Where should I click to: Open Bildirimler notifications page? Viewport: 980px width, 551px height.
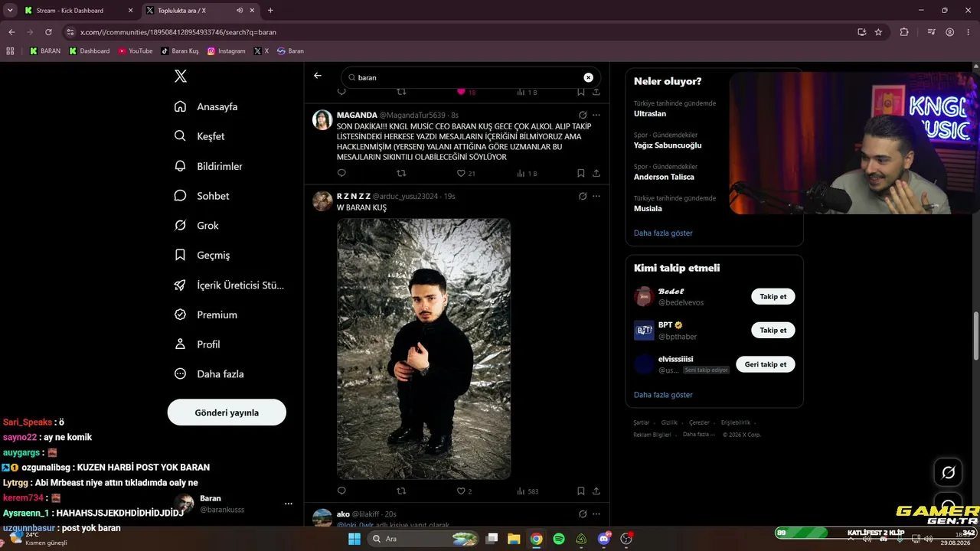(x=208, y=166)
